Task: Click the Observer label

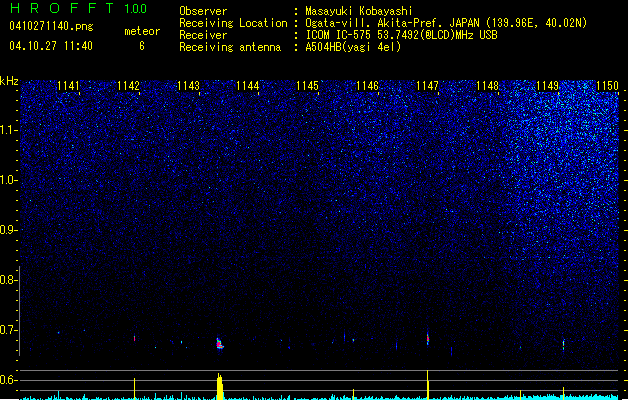Action: click(203, 11)
